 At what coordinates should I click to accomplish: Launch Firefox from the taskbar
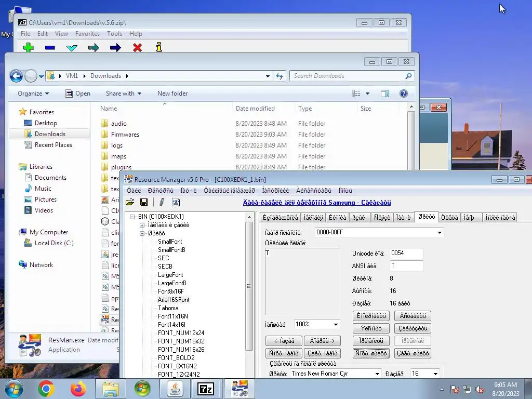pos(78,389)
